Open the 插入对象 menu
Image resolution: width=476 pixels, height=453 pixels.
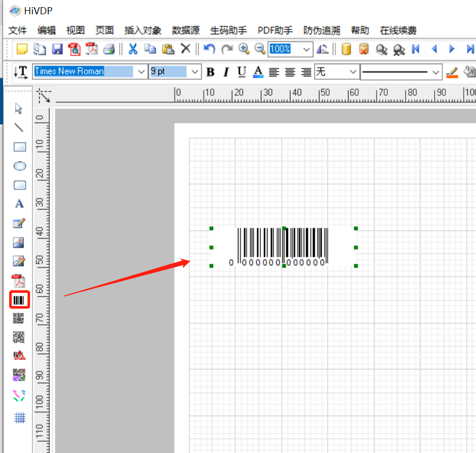click(x=143, y=31)
